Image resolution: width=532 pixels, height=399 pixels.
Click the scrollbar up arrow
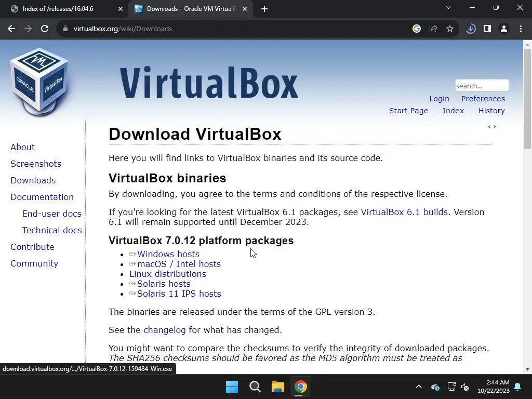527,44
